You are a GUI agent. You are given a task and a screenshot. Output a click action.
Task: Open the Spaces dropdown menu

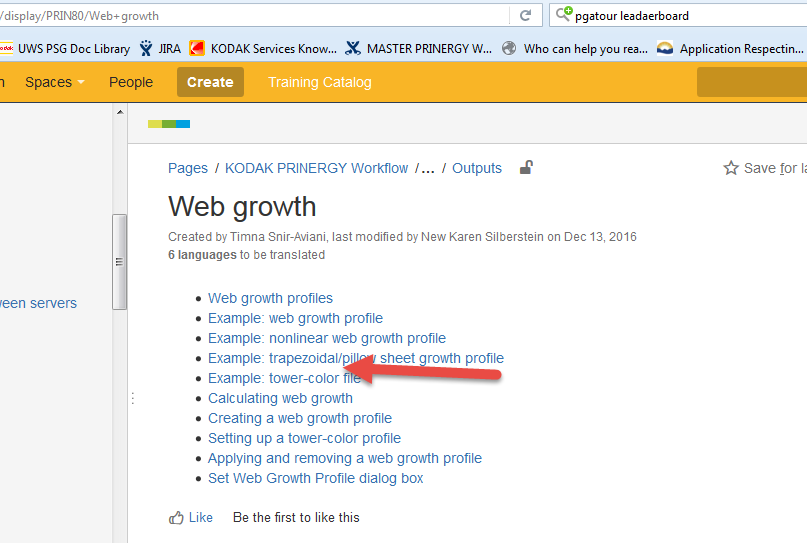pyautogui.click(x=55, y=82)
